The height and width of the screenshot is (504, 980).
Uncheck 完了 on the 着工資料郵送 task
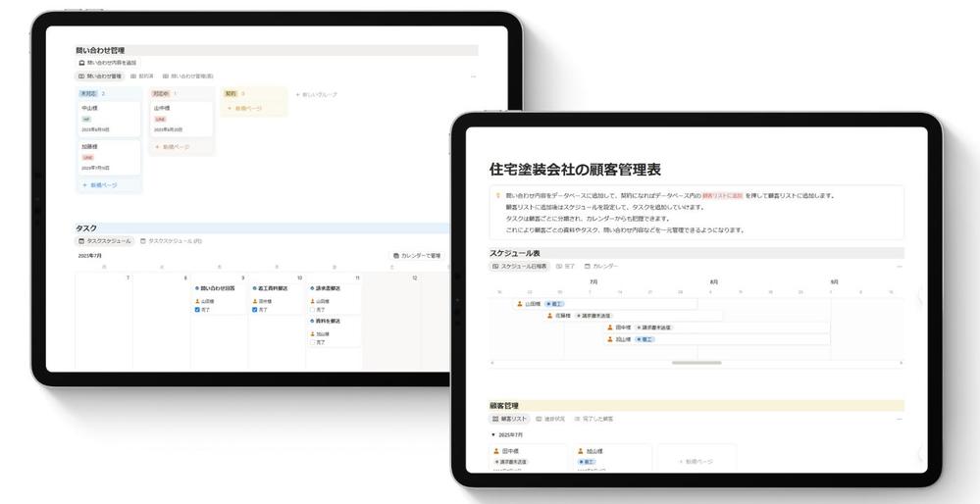254,310
